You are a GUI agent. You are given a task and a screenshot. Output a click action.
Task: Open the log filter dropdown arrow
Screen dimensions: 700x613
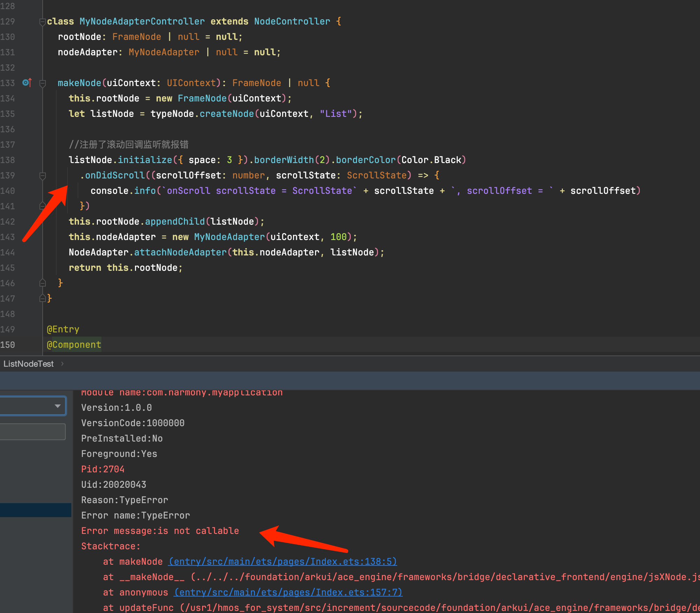[58, 406]
